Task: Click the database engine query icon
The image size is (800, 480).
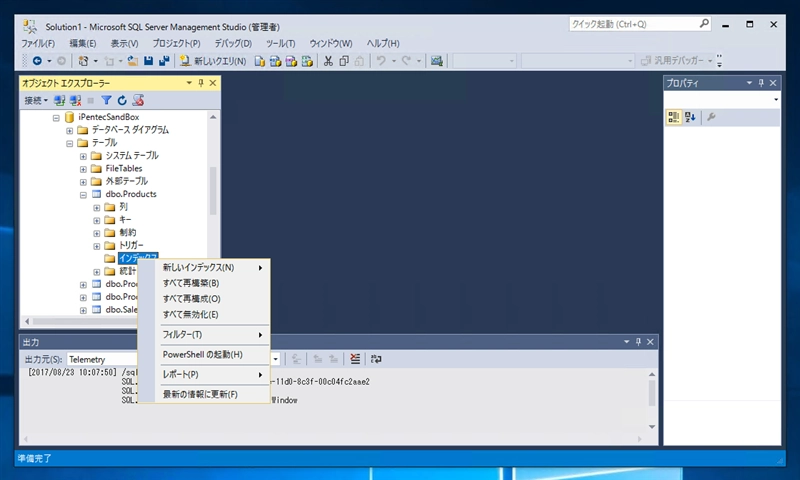Action: click(260, 61)
